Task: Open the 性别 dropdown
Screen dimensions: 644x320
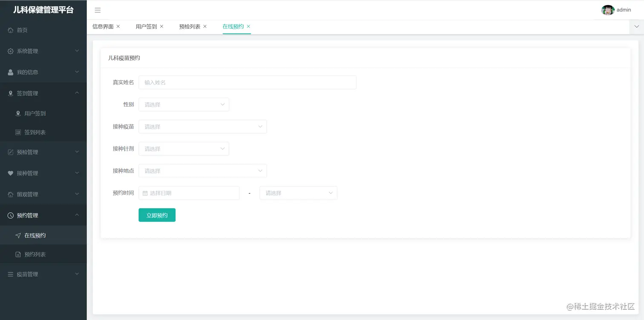Action: 184,105
